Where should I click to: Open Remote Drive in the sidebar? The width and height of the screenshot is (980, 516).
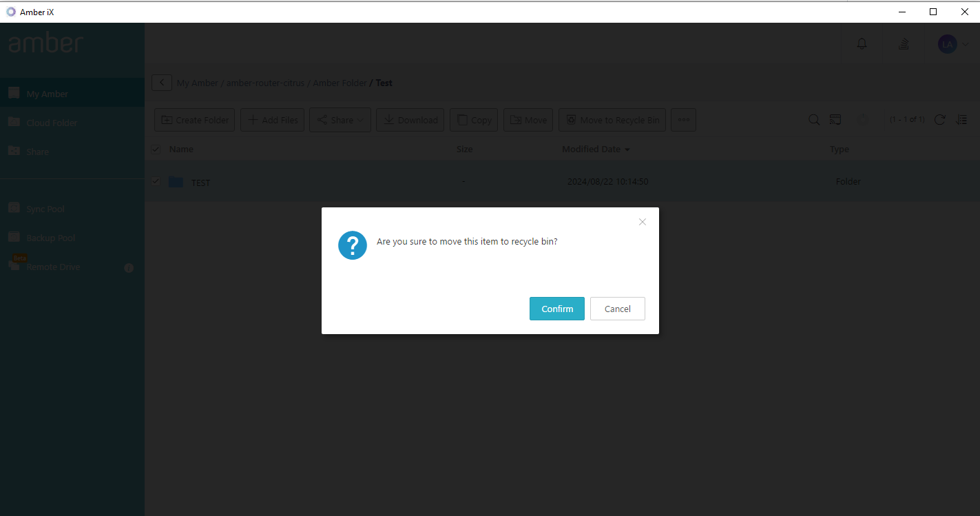tap(72, 267)
